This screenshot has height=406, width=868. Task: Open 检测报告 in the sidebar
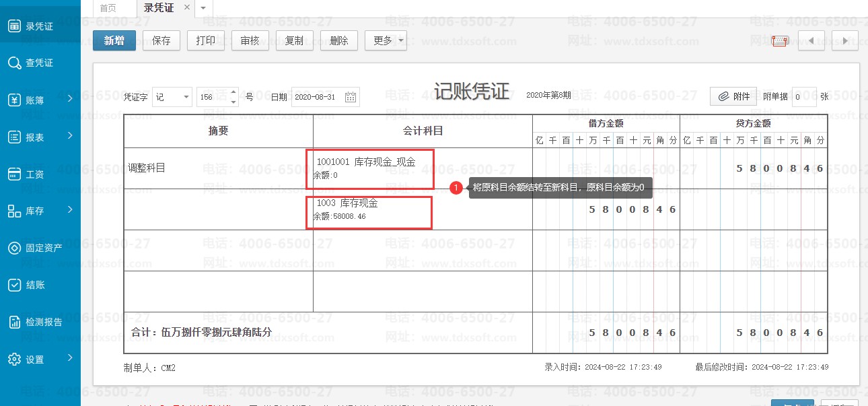pyautogui.click(x=40, y=322)
